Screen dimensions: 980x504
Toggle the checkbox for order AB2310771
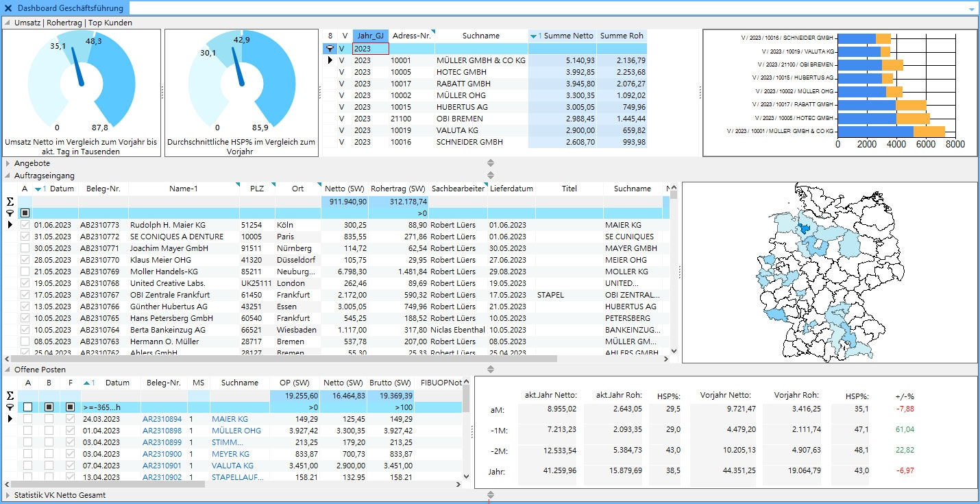tap(25, 248)
